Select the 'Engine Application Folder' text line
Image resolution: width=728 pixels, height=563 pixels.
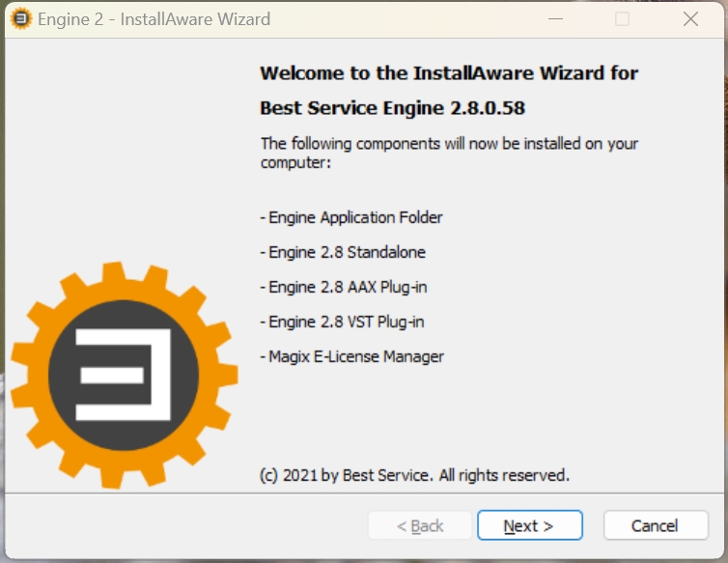pyautogui.click(x=351, y=217)
